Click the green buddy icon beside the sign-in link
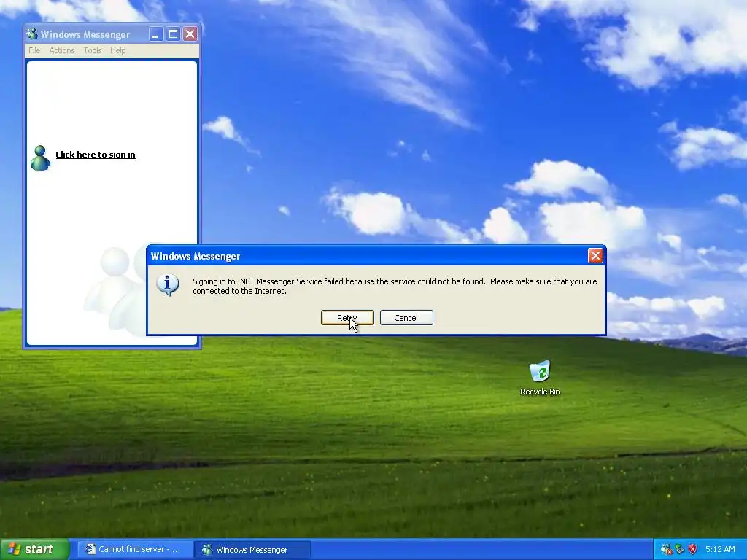747x560 pixels. click(40, 158)
